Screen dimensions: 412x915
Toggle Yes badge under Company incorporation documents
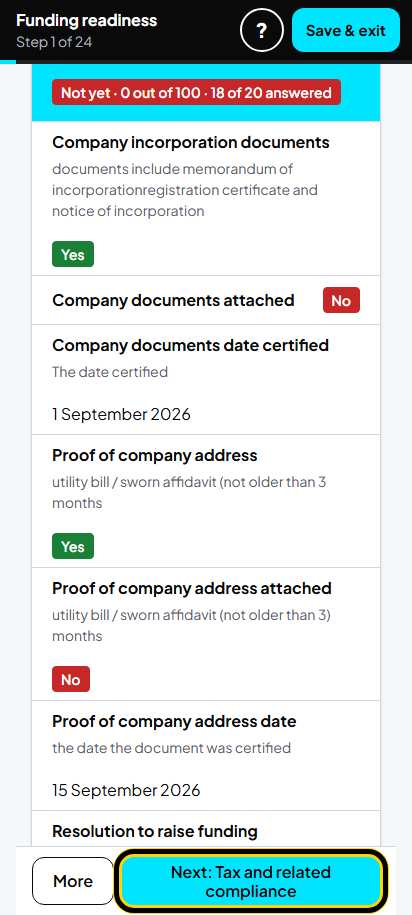pos(73,254)
